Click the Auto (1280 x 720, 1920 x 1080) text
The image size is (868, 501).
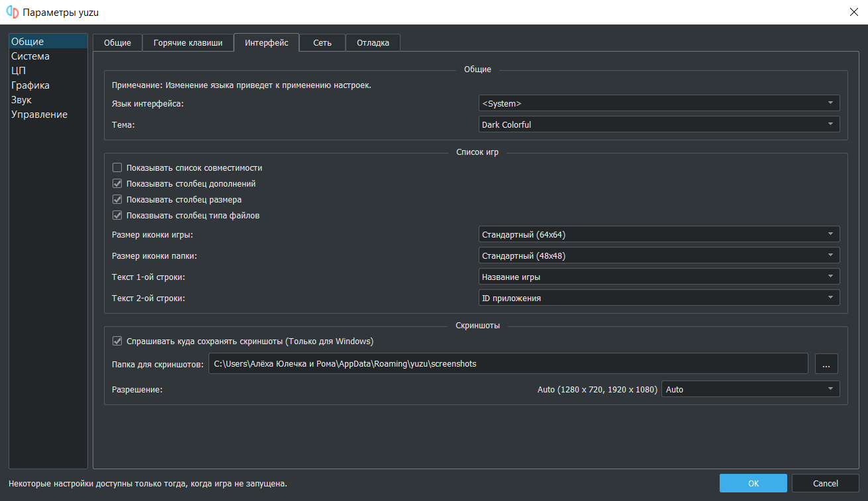pyautogui.click(x=598, y=389)
